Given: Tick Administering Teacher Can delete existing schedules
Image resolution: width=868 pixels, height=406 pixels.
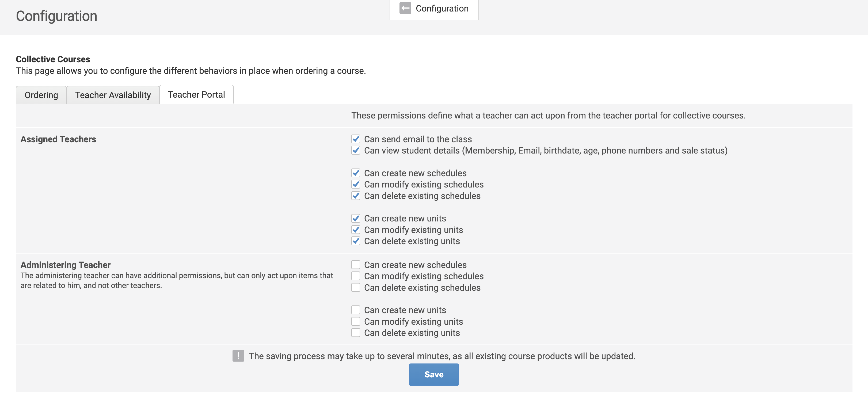Looking at the screenshot, I should (x=356, y=288).
